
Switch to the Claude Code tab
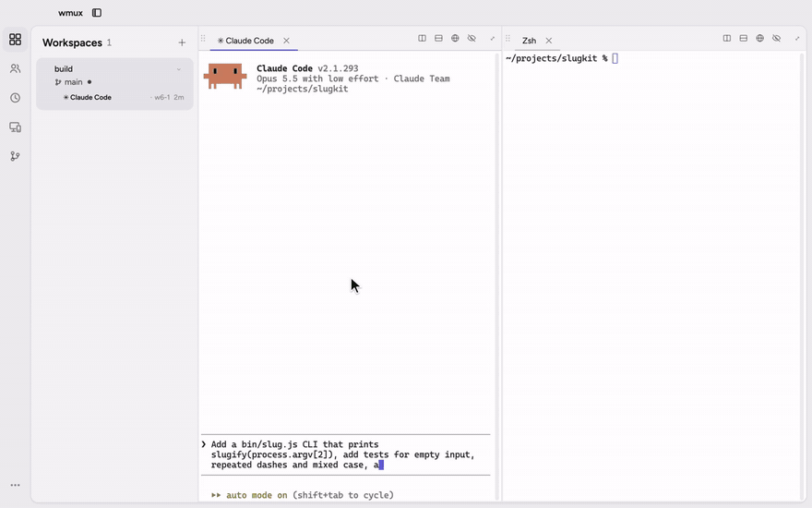tap(245, 41)
